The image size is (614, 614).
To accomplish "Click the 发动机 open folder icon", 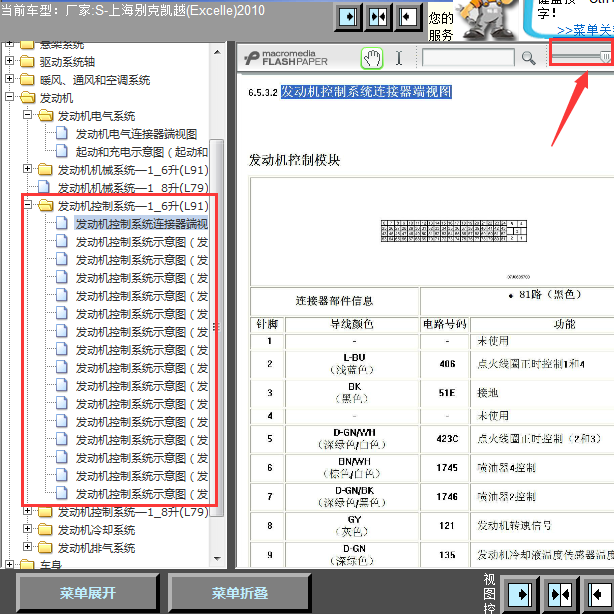I will point(27,98).
